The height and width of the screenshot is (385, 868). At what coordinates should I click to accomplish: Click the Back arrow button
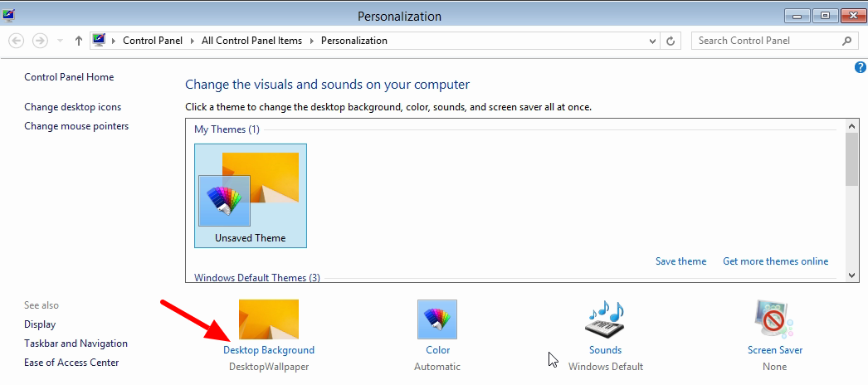pos(17,41)
